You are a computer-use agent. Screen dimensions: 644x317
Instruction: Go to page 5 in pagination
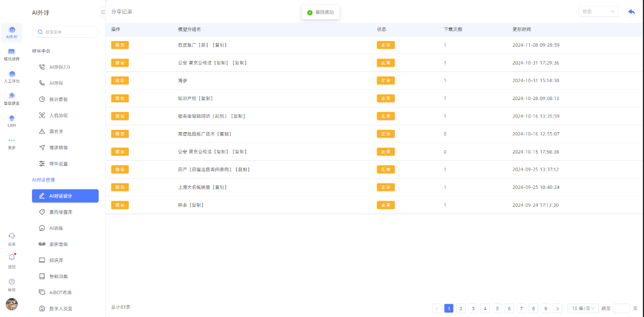pos(497,308)
